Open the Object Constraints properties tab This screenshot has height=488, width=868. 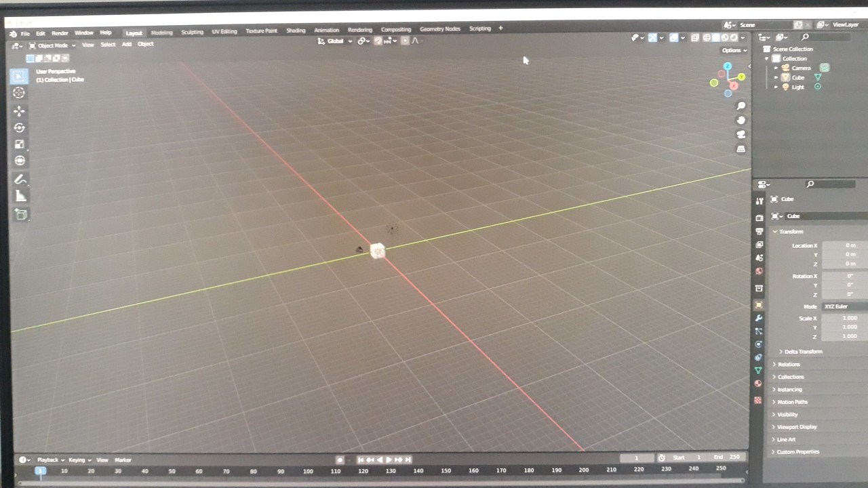759,357
